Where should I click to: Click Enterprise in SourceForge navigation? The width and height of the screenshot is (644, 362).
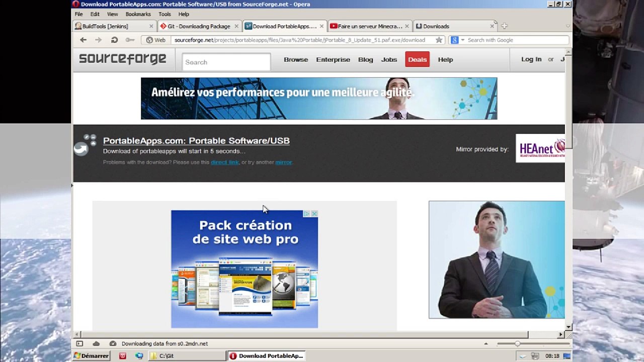[333, 59]
